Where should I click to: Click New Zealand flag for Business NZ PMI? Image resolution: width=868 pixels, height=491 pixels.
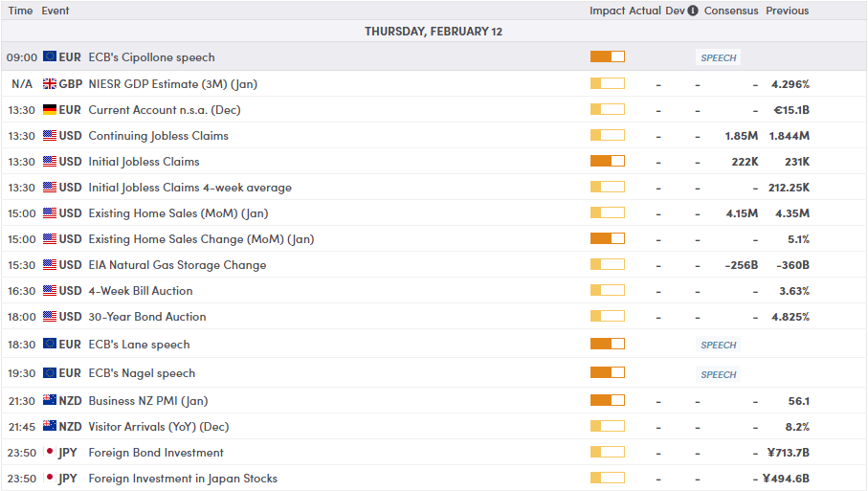pyautogui.click(x=50, y=400)
